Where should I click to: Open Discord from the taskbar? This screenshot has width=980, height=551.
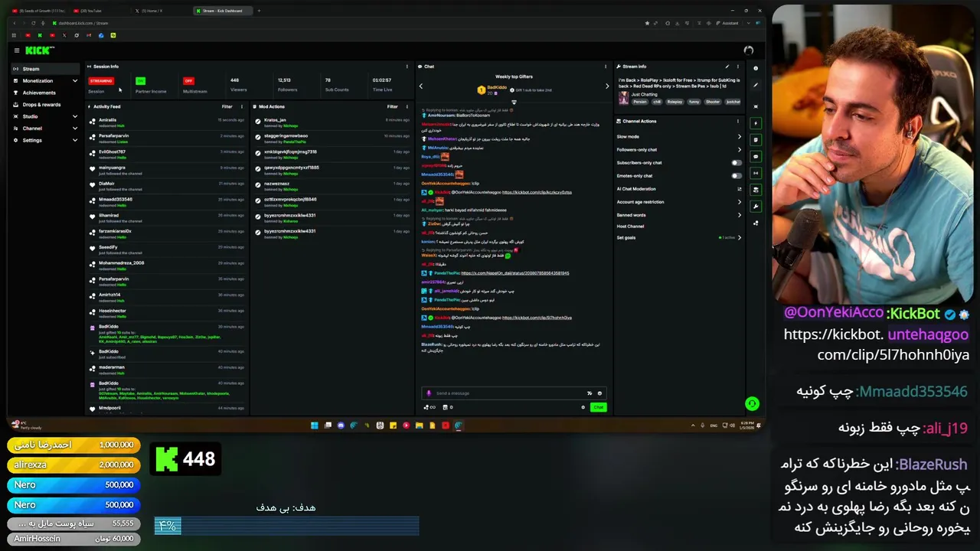point(341,425)
